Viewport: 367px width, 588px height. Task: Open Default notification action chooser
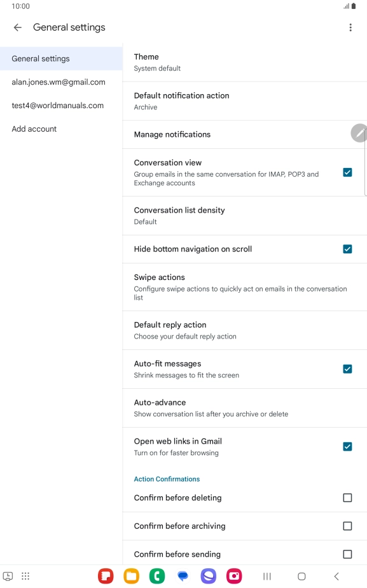coord(244,101)
